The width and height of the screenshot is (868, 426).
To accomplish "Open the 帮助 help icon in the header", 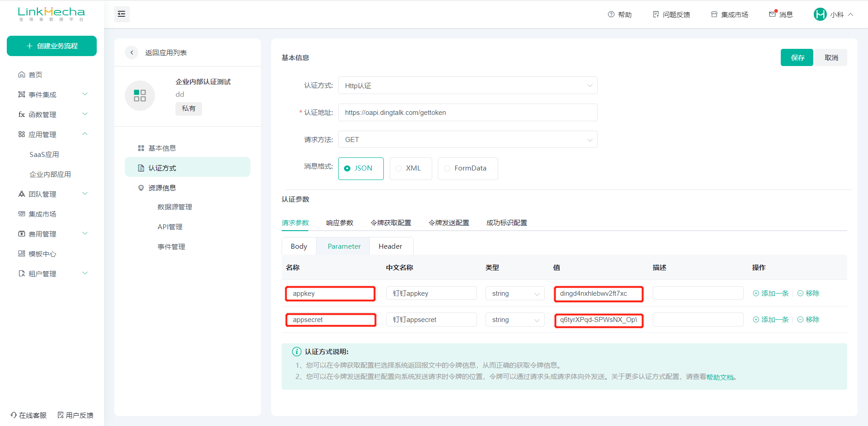I will (x=611, y=14).
